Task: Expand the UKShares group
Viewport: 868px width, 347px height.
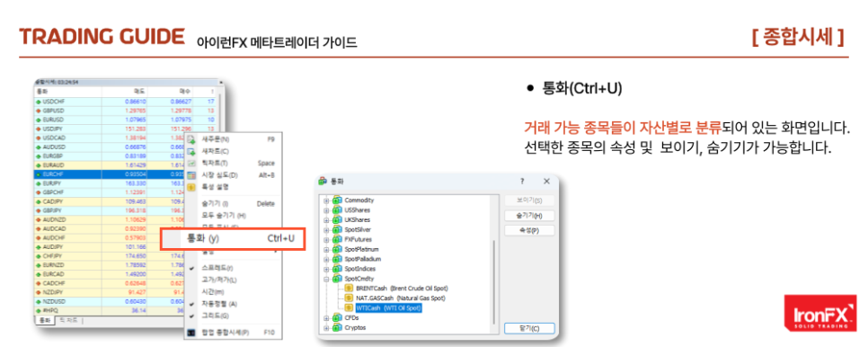Action: click(326, 219)
